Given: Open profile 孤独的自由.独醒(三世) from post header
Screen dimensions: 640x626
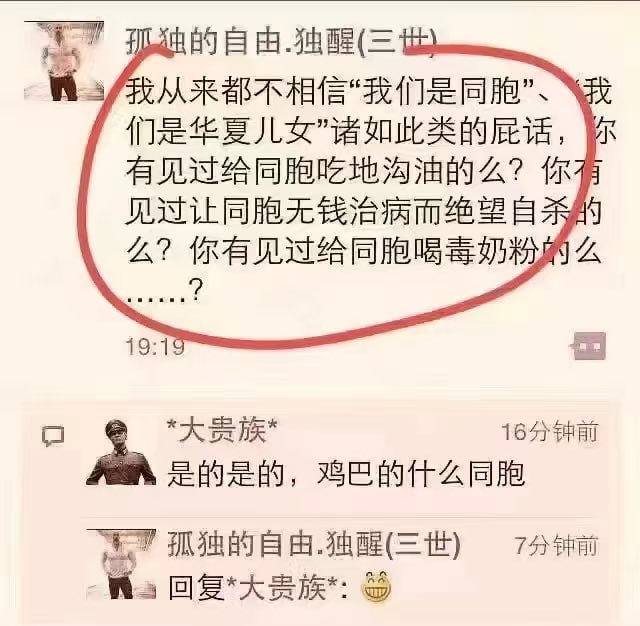Looking at the screenshot, I should [281, 42].
